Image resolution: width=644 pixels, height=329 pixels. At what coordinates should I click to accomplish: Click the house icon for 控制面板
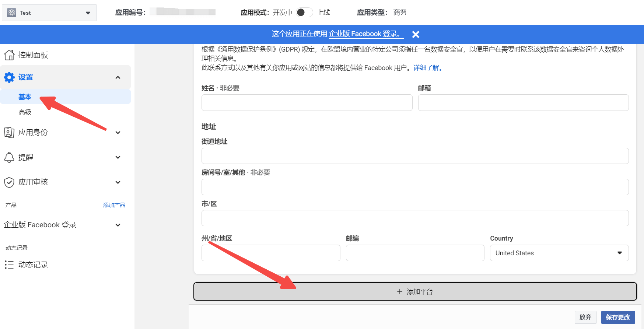(x=9, y=55)
